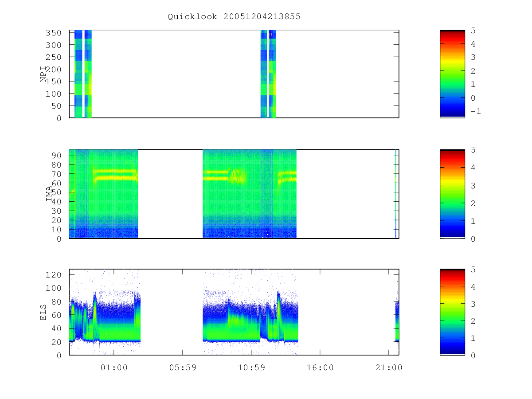Click the 21:00 time tick label
Screen dimensions: 532x399
(389, 367)
